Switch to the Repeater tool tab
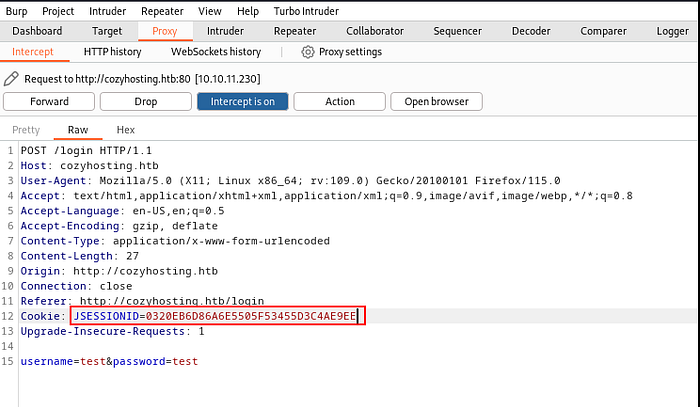Image resolution: width=700 pixels, height=407 pixels. (x=295, y=31)
